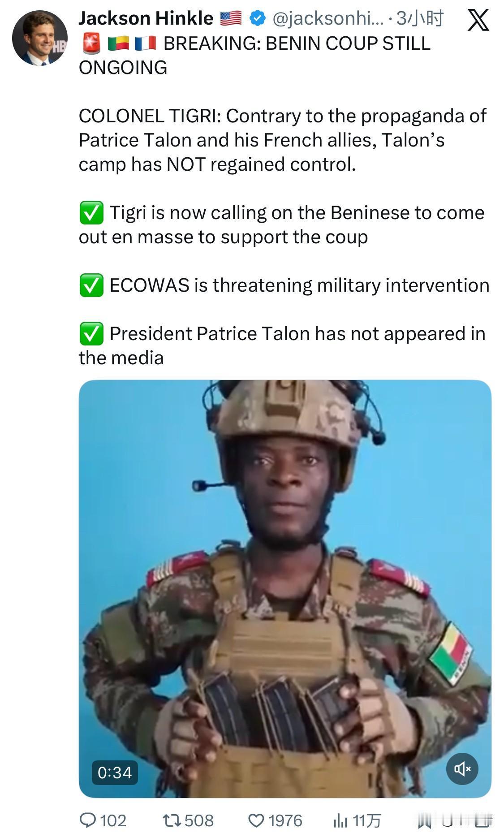Unmute the video with the speaker icon
Viewport: 504px width, 837px height.
pyautogui.click(x=462, y=769)
